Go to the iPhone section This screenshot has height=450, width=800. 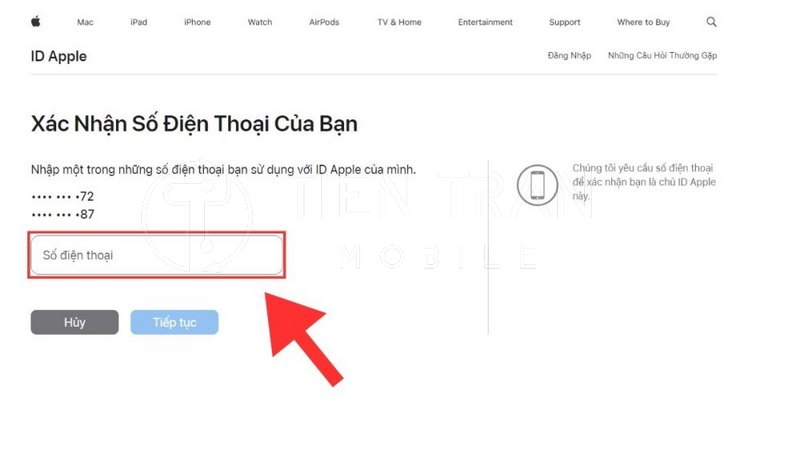197,22
